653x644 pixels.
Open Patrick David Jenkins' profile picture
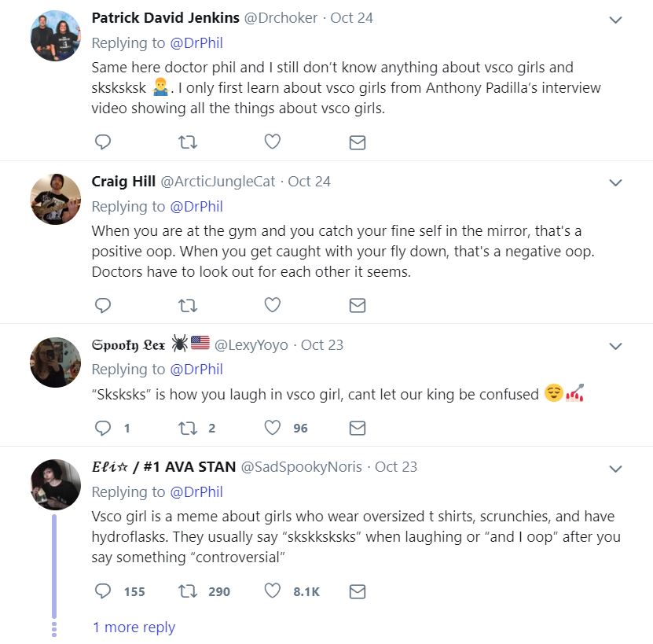tap(56, 36)
